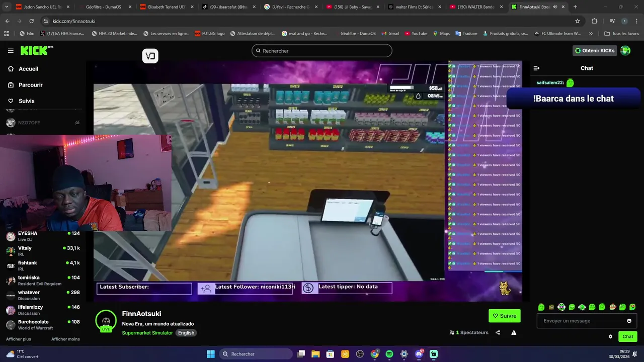Click the Kick user avatar at top right
Image resolution: width=644 pixels, height=362 pixels.
pyautogui.click(x=625, y=50)
